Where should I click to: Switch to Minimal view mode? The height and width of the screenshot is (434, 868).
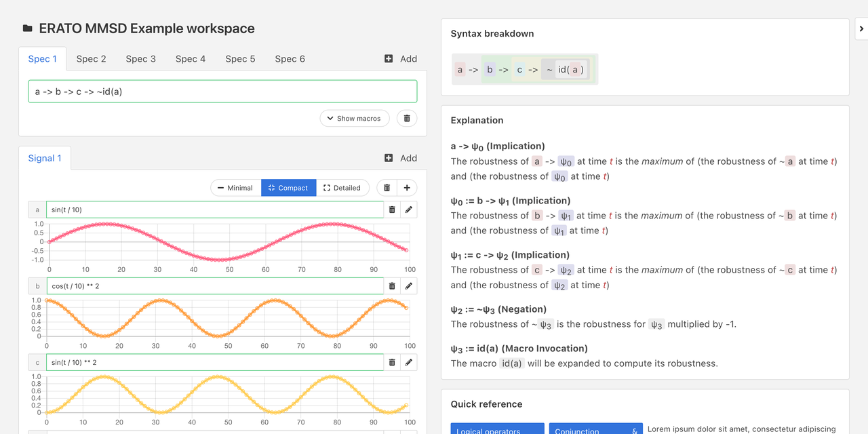click(235, 188)
